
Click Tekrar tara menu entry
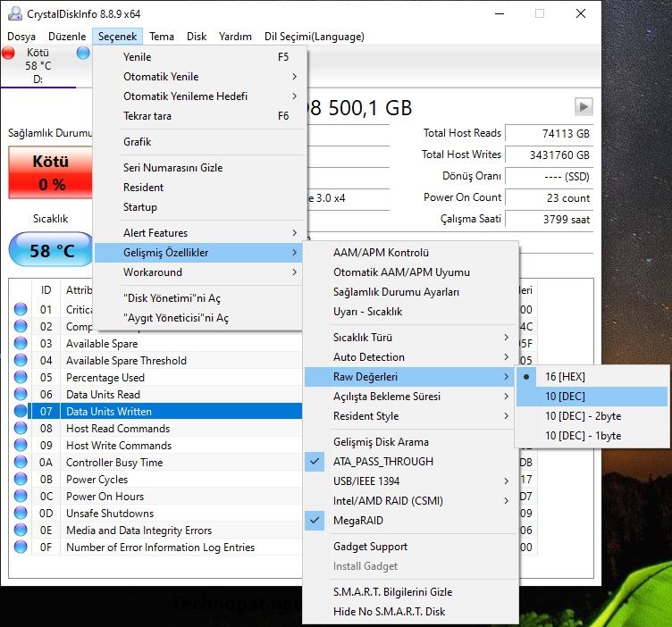click(x=198, y=116)
